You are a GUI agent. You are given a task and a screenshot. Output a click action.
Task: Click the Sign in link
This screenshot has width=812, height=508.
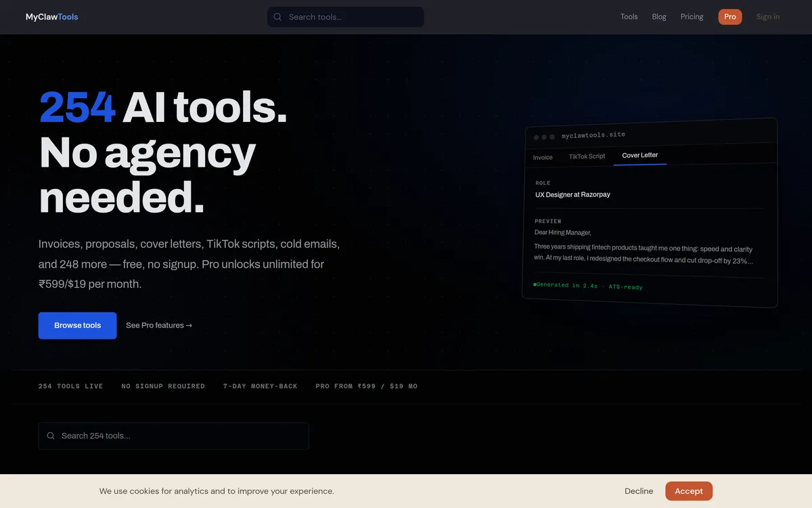pyautogui.click(x=767, y=16)
